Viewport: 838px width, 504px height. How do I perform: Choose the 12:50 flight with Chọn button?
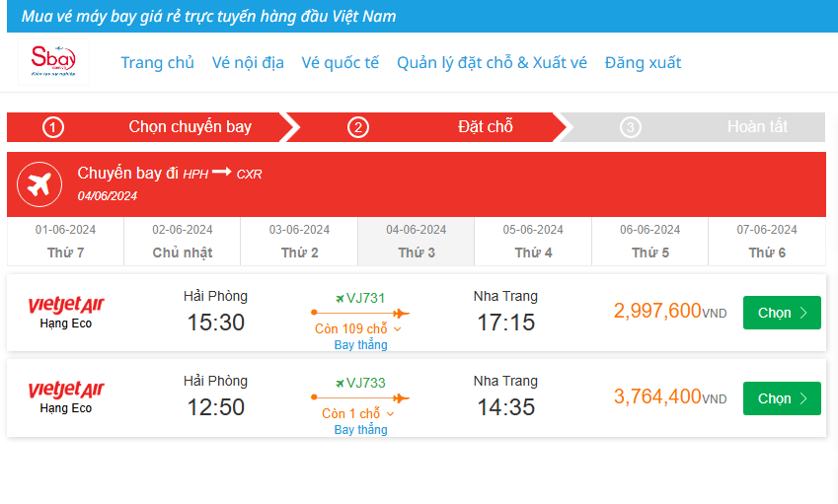[782, 398]
